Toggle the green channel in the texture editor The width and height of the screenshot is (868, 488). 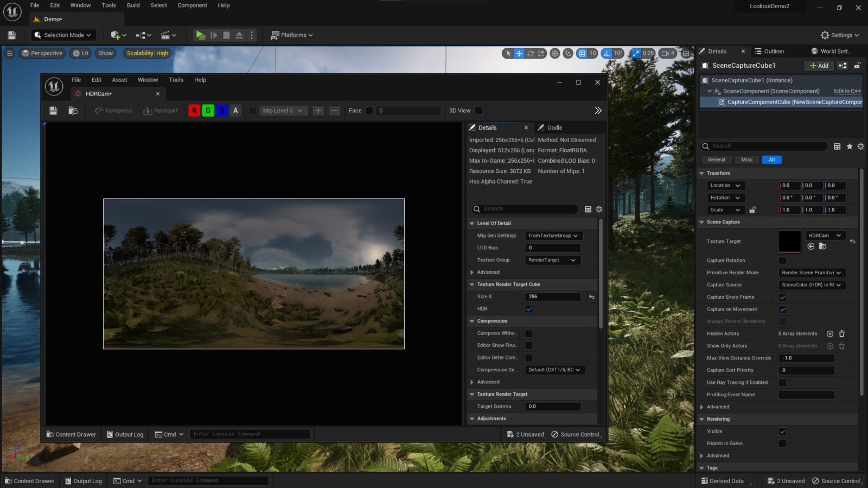(208, 110)
